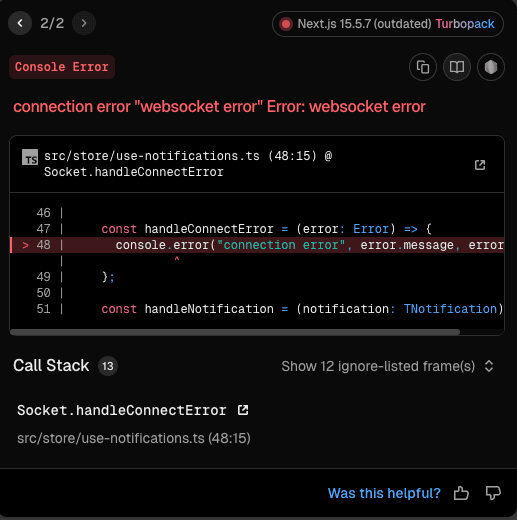Click up-down chevron beside ignore-listed frames
Screen dimensions: 517x520
(489, 366)
